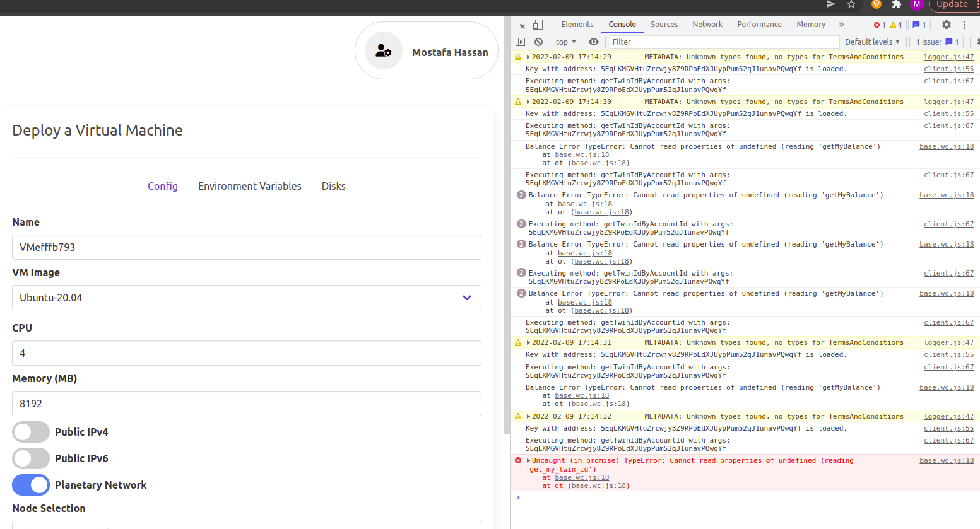This screenshot has width=980, height=529.
Task: Click the red error count badge
Action: coord(880,25)
